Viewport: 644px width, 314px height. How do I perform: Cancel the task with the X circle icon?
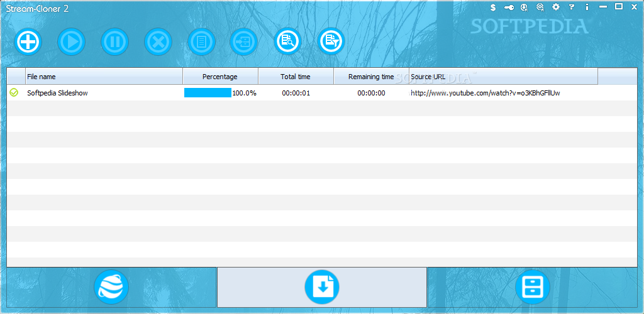[158, 41]
